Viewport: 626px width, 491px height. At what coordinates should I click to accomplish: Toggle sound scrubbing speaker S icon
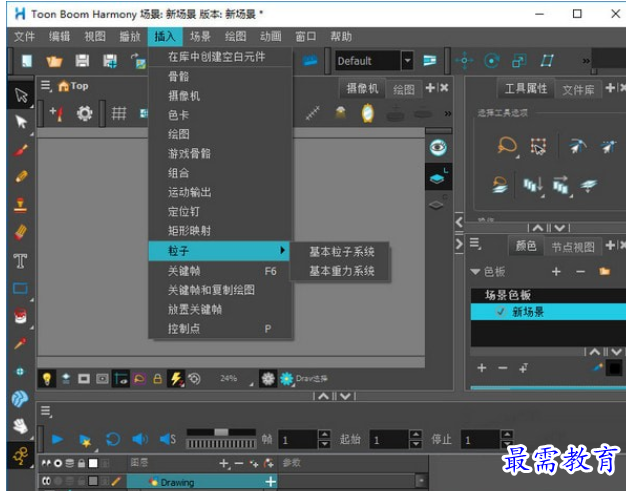168,440
